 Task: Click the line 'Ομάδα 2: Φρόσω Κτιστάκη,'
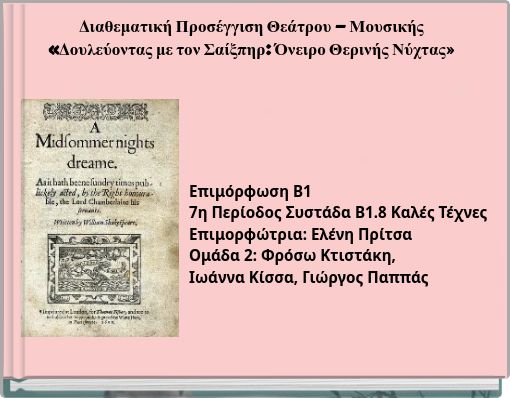tap(292, 256)
